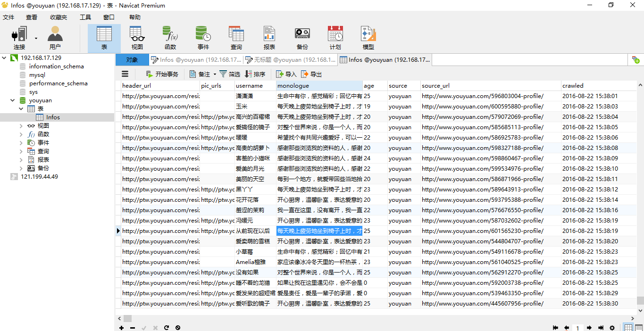Click the 开始事务 button
Image resolution: width=644 pixels, height=331 pixels.
tap(162, 74)
